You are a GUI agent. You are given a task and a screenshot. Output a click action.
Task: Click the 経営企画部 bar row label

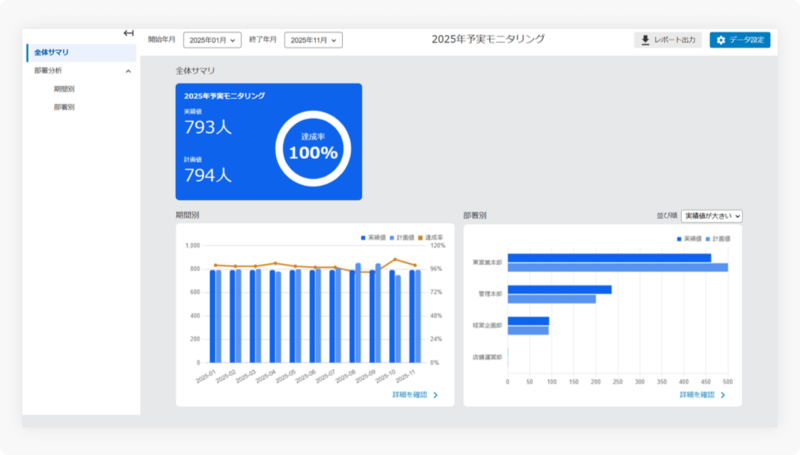487,325
